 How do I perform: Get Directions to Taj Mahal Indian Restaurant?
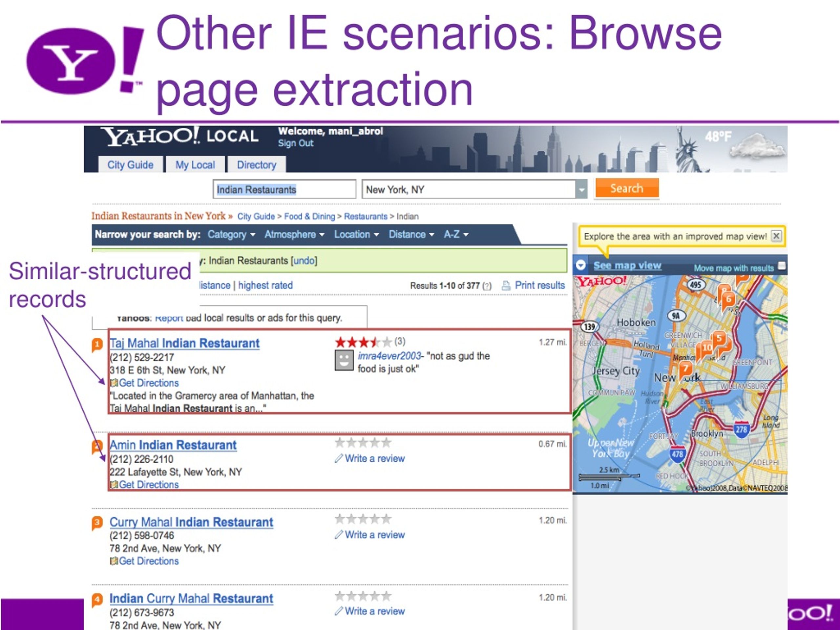pos(149,383)
